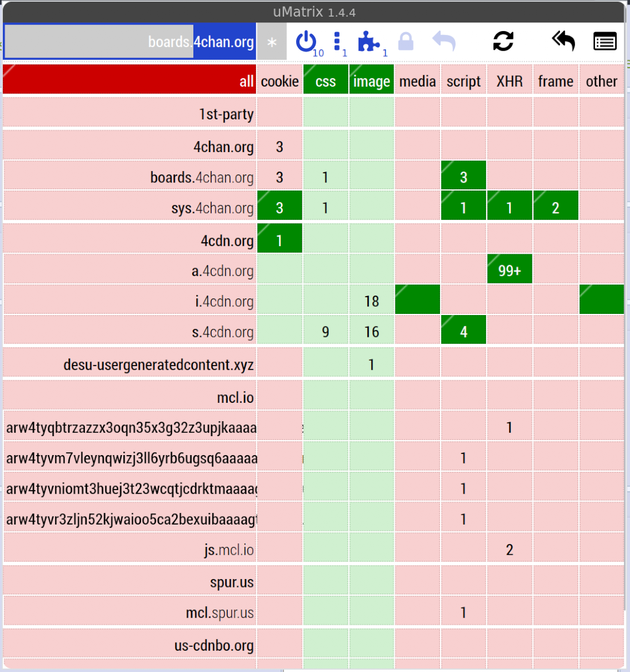Click the 4chan.org row label
630x672 pixels.
point(130,145)
